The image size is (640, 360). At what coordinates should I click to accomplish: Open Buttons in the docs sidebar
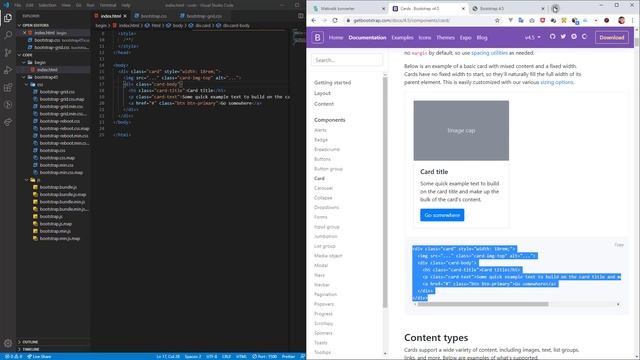322,159
